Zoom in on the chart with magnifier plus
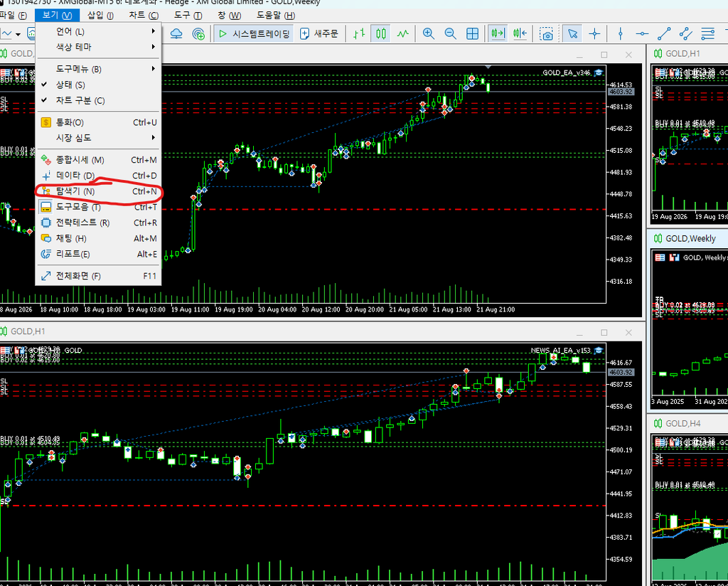728x586 pixels. coord(428,33)
